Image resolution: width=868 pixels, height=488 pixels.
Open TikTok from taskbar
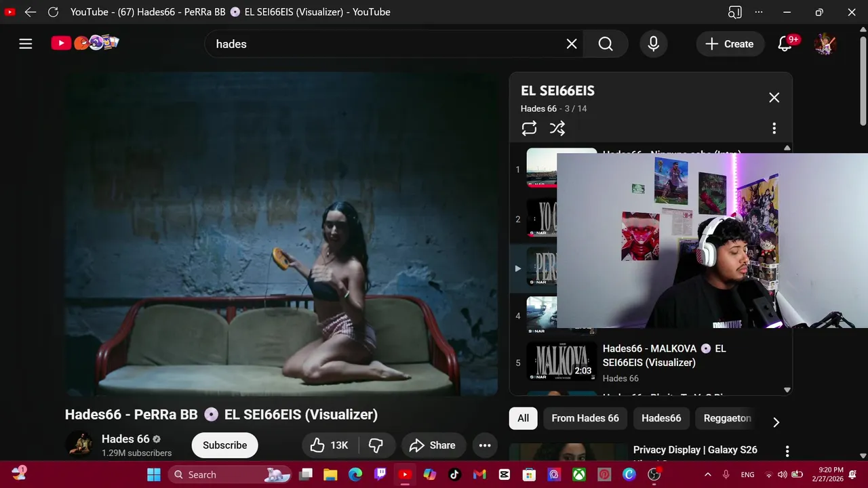pyautogui.click(x=454, y=474)
